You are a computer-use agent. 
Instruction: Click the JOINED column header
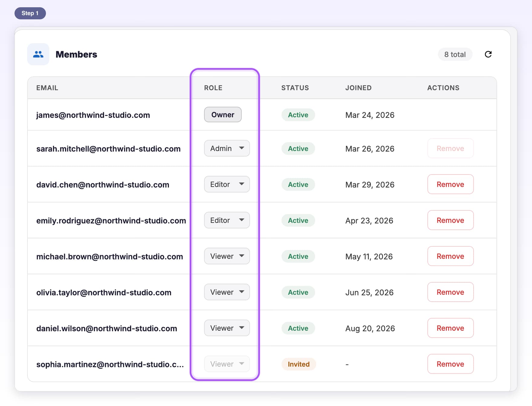(358, 88)
